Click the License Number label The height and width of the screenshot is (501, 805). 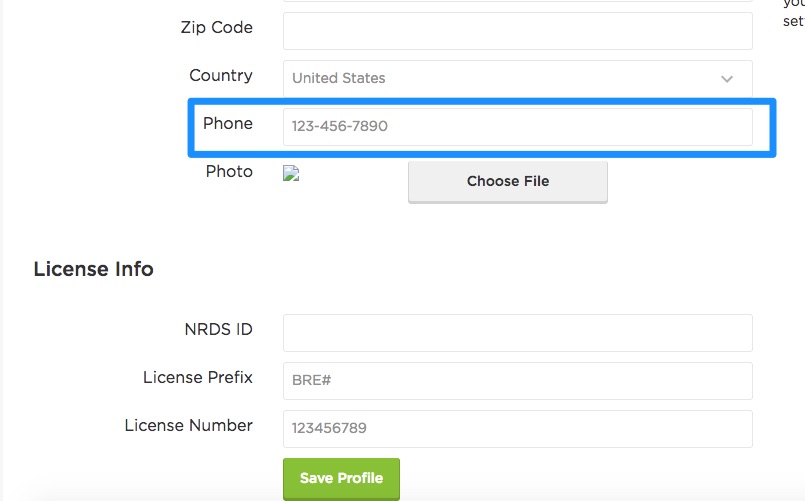click(188, 425)
